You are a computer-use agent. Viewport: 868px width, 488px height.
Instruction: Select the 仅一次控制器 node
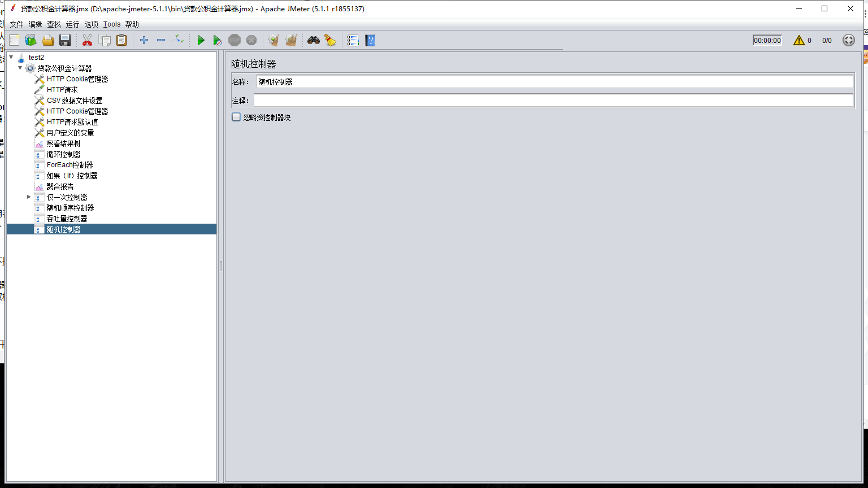click(x=67, y=197)
